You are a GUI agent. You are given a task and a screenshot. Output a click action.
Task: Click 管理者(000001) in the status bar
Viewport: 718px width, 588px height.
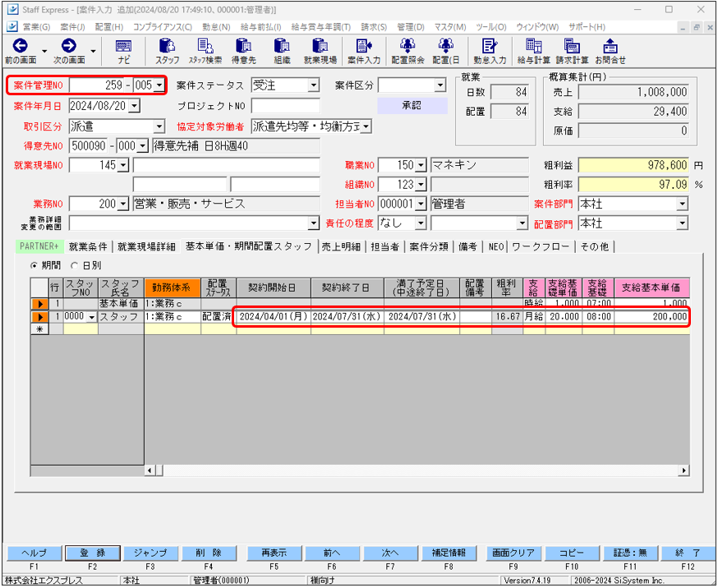click(222, 581)
